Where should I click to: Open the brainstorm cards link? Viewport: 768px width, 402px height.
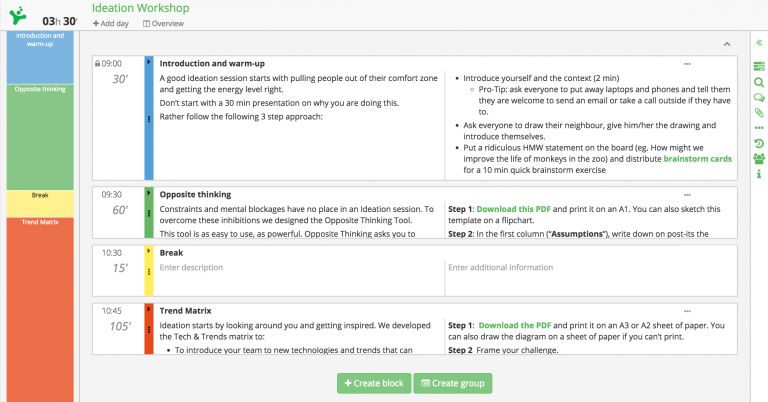tap(697, 159)
